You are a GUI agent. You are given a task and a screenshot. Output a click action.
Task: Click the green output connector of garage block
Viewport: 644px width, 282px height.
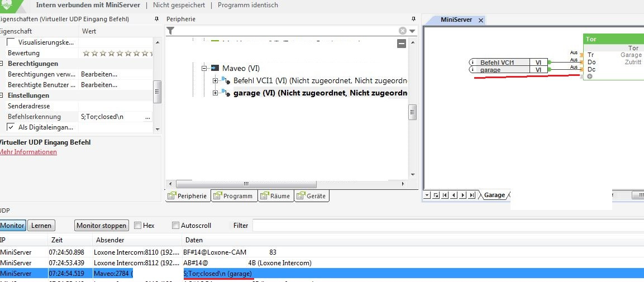click(550, 70)
